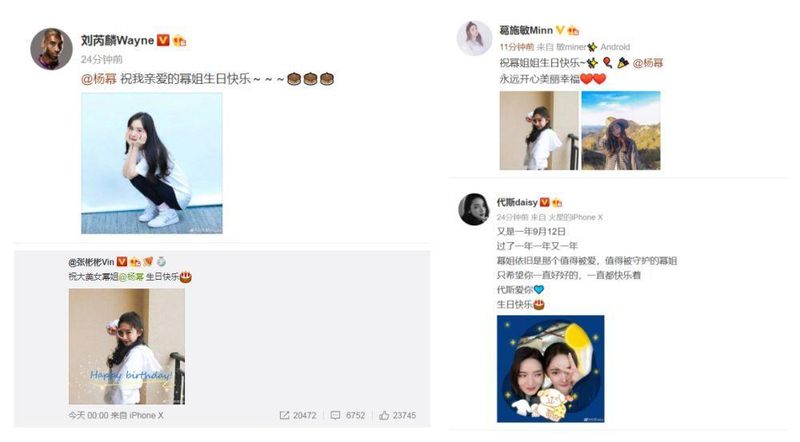The height and width of the screenshot is (442, 800).
Task: Open mountain landscape photo in Minn's post
Action: point(621,130)
